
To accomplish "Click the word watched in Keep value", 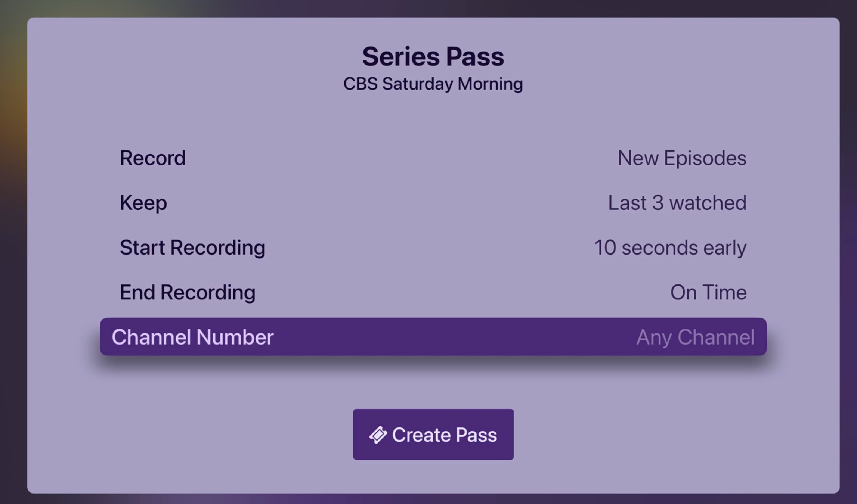I will point(708,203).
